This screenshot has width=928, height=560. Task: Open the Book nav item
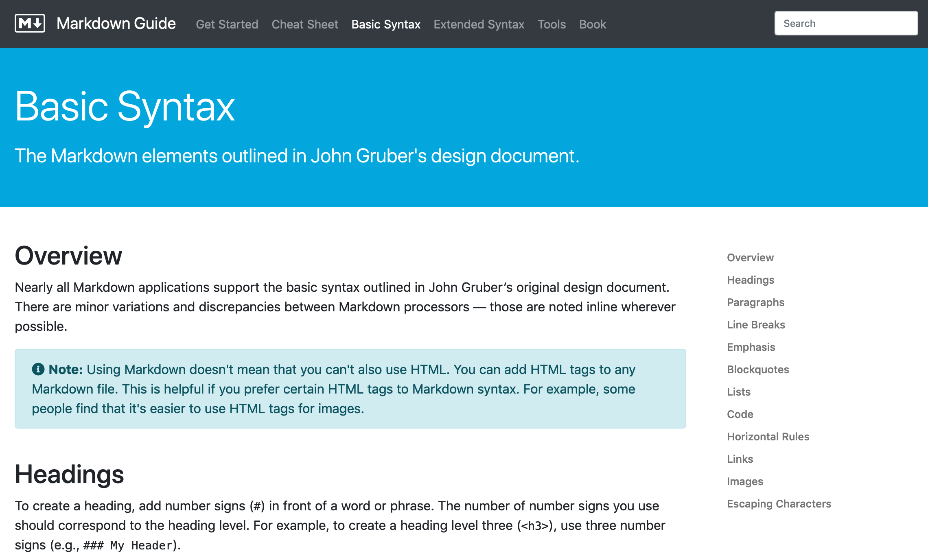click(x=593, y=24)
